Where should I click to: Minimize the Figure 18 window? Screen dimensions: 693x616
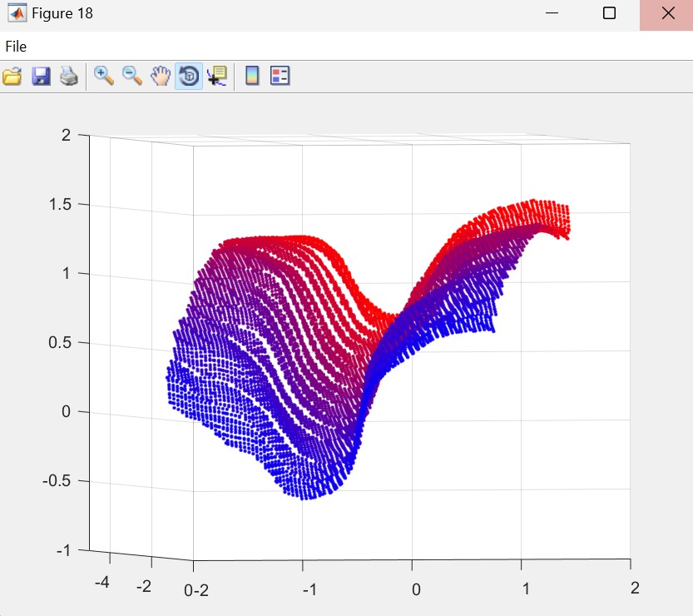(x=551, y=13)
